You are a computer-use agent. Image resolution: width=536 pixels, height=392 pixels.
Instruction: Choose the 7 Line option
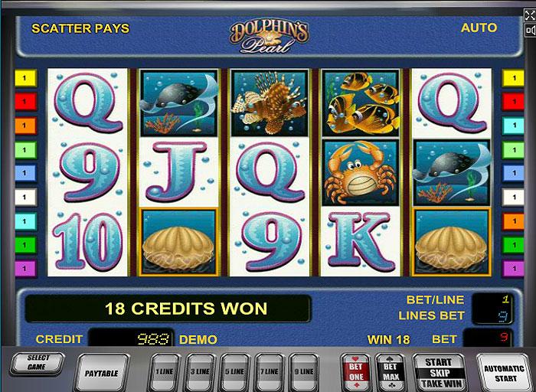click(x=270, y=372)
